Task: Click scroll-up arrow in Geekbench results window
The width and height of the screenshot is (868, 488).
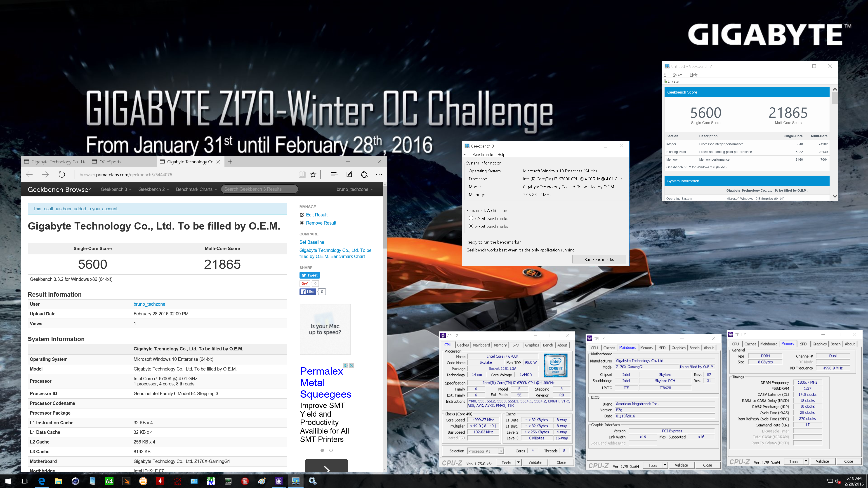Action: coord(835,90)
